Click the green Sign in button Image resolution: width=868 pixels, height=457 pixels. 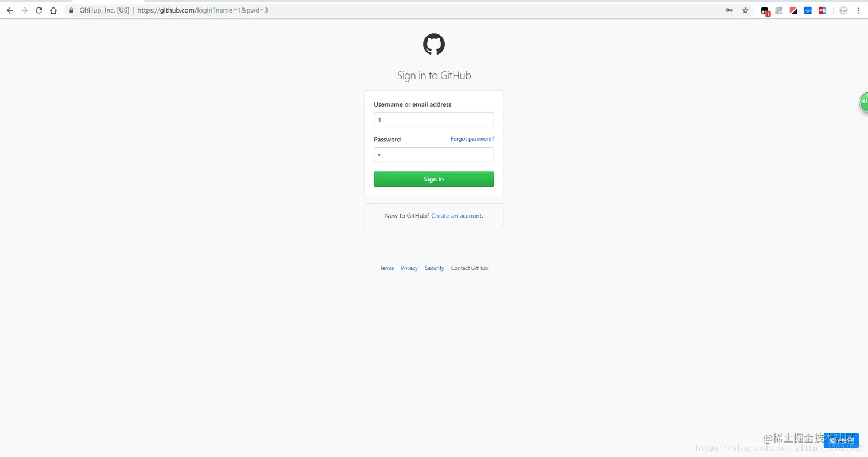[434, 179]
